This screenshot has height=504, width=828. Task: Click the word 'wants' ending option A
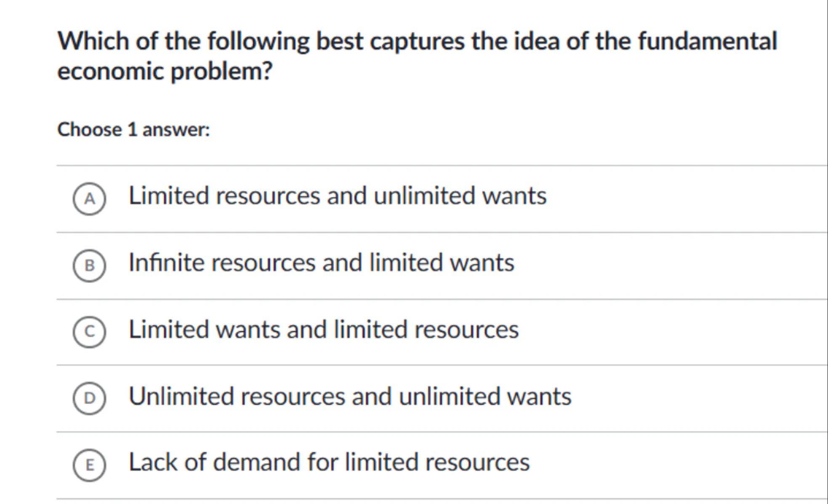(x=514, y=196)
